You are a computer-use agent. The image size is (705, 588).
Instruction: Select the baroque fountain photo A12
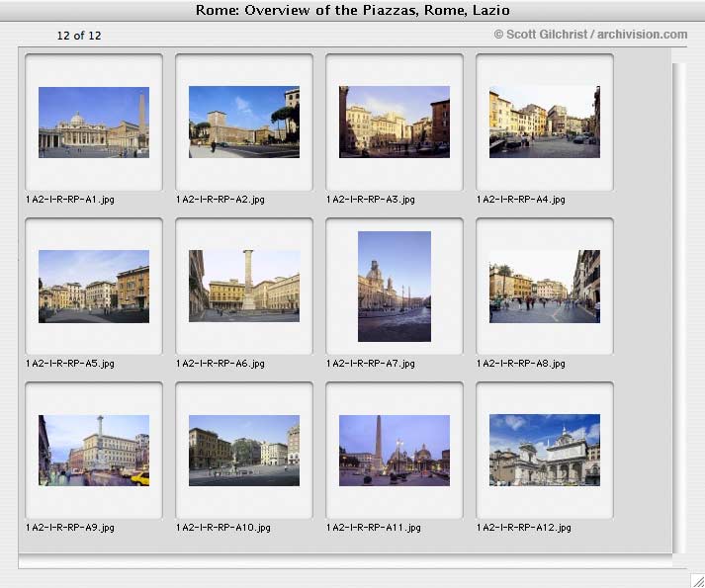pos(545,450)
